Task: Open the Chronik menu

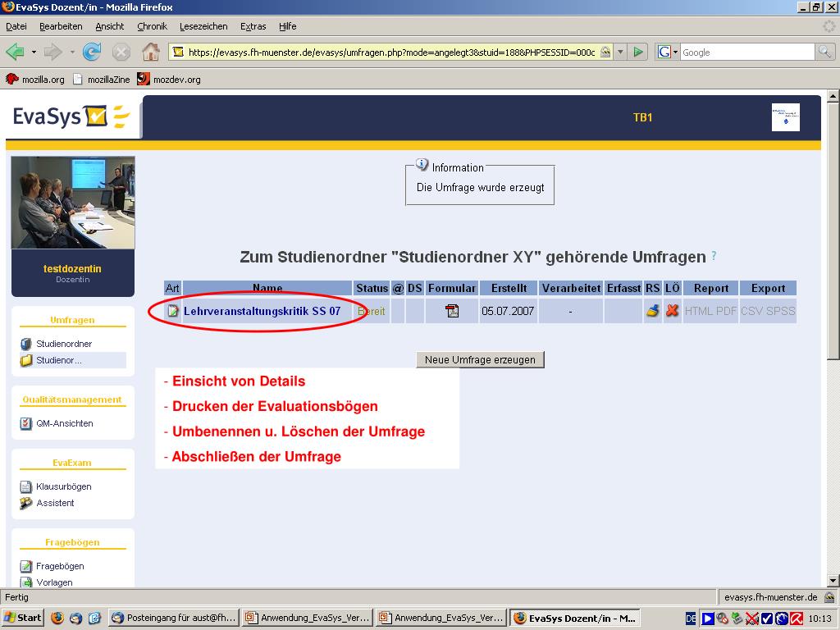Action: [x=152, y=26]
